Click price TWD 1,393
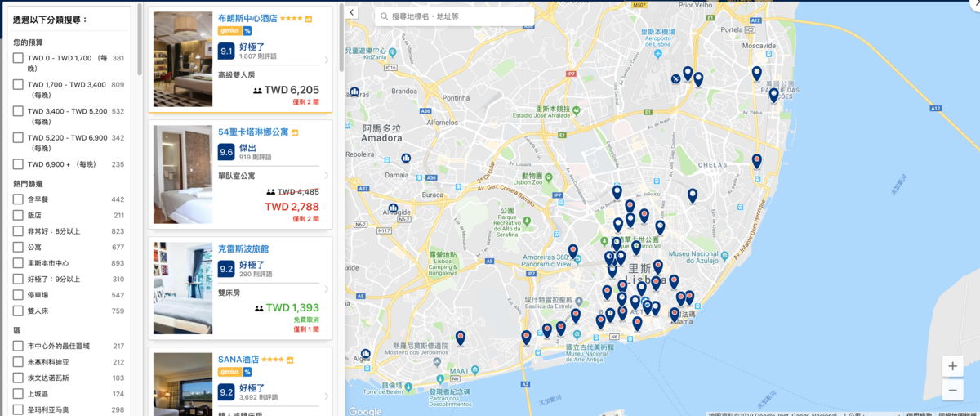980x416 pixels. coord(292,308)
